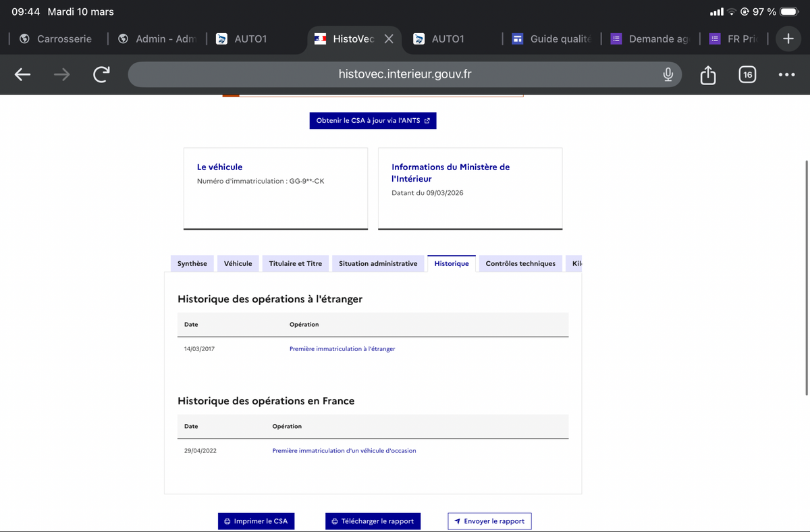Show the open tabs counter 16
Screen dimensions: 810x532
pos(747,74)
